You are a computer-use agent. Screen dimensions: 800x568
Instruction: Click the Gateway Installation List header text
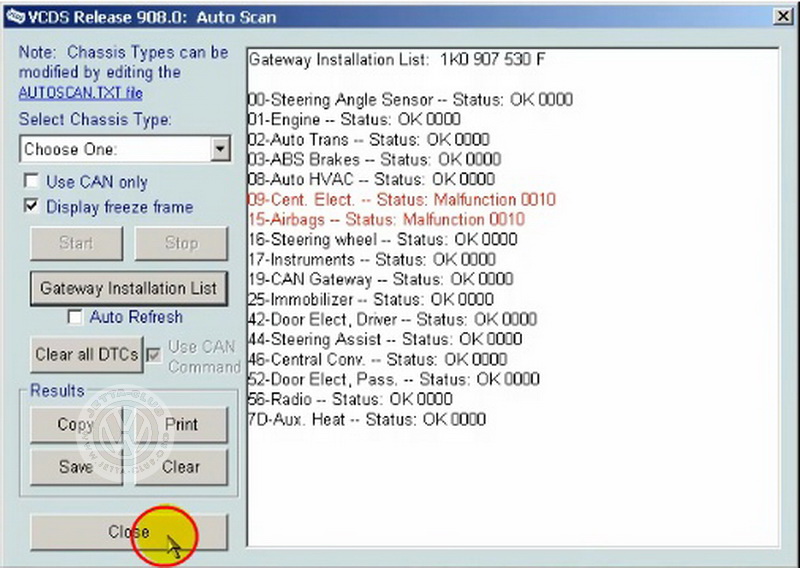pyautogui.click(x=397, y=60)
